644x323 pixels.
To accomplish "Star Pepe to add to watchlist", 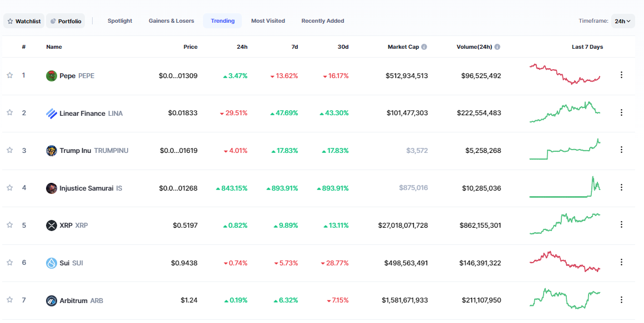I will pyautogui.click(x=9, y=75).
